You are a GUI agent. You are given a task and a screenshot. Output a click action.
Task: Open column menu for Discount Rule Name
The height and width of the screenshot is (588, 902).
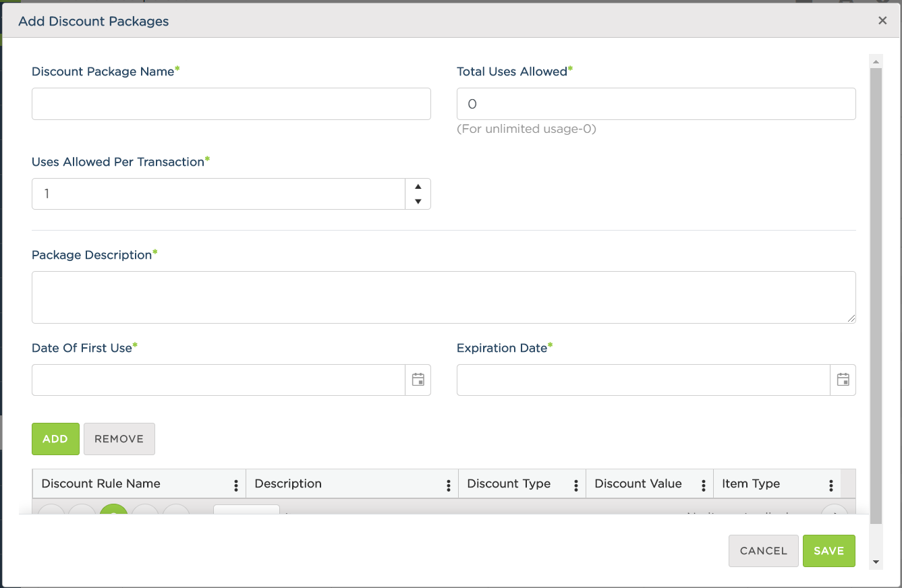(x=236, y=485)
